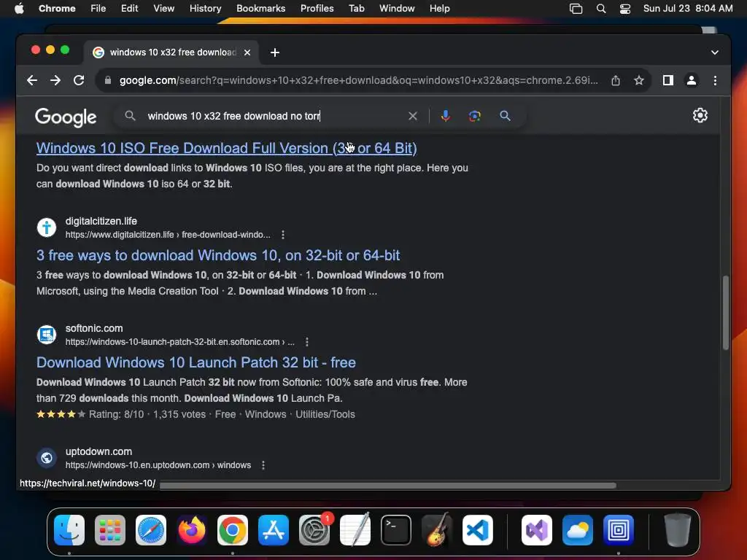This screenshot has width=747, height=560.
Task: Open Launchpad from the Dock
Action: point(110,530)
